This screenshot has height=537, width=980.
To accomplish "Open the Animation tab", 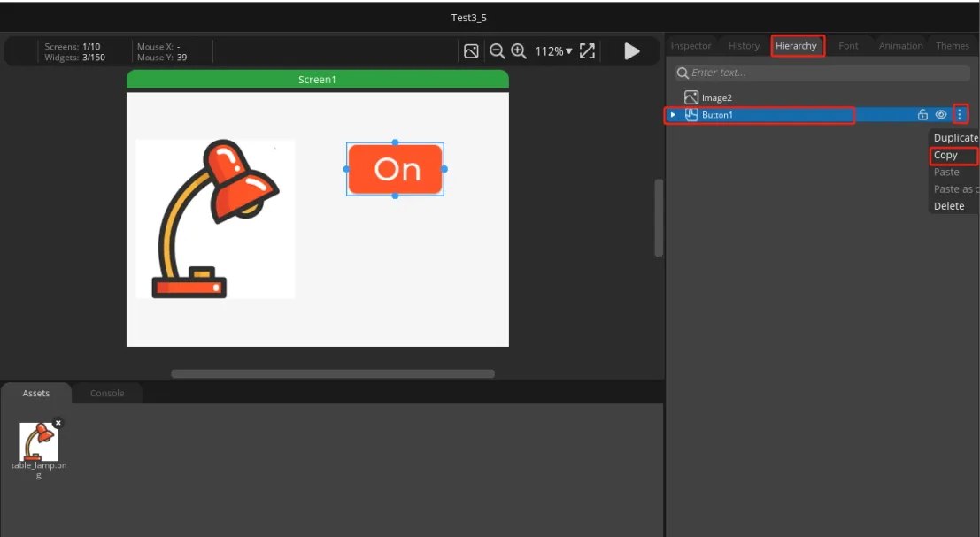I will (x=900, y=46).
